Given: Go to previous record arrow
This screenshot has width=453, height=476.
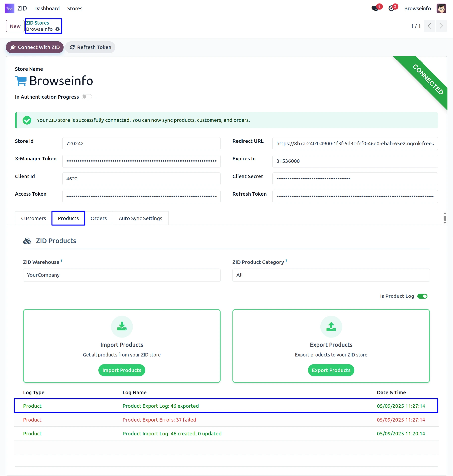Looking at the screenshot, I should pos(430,26).
